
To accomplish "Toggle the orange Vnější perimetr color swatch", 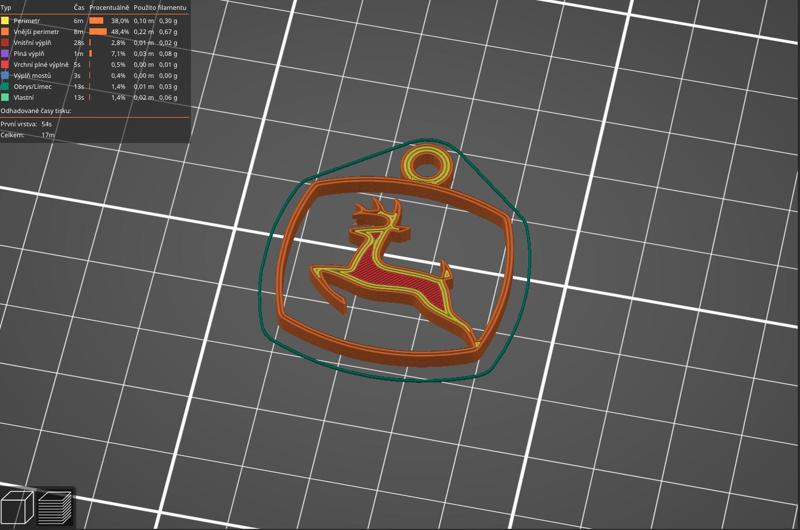I will click(x=5, y=32).
